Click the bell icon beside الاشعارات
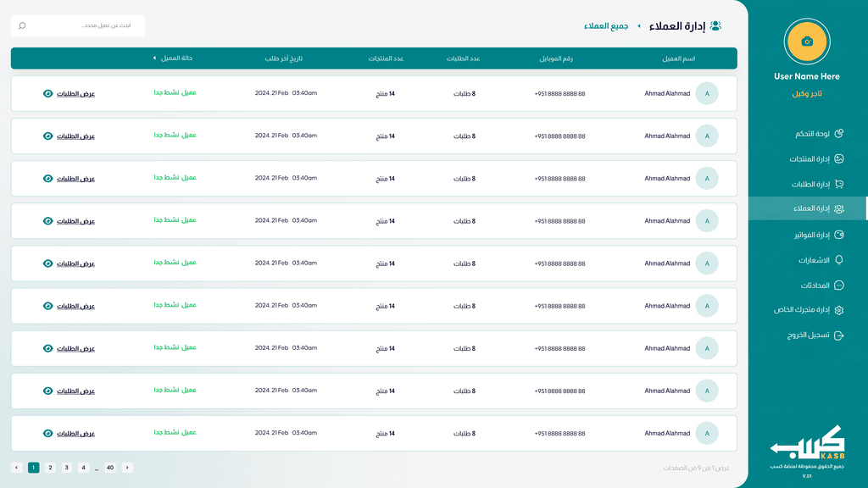 (839, 260)
